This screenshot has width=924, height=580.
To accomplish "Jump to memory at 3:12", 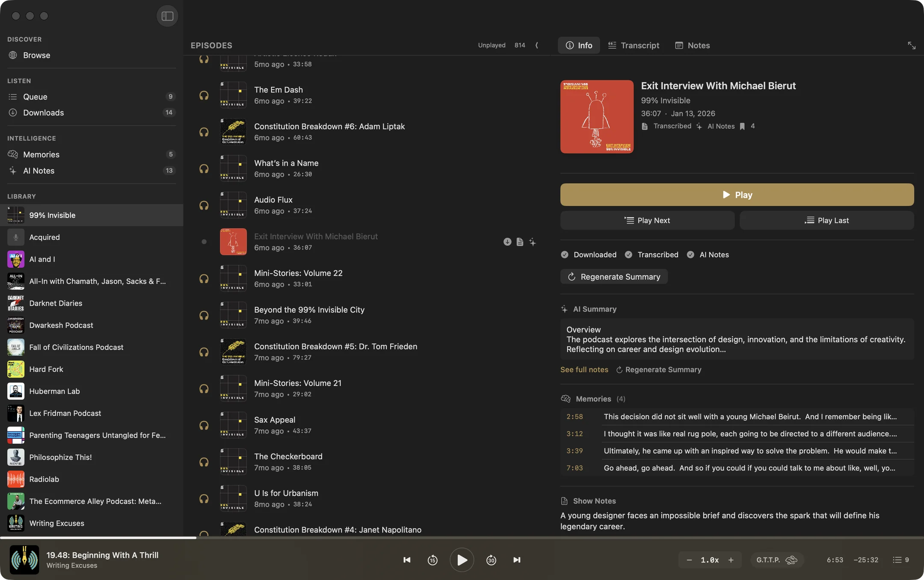I will click(x=737, y=434).
